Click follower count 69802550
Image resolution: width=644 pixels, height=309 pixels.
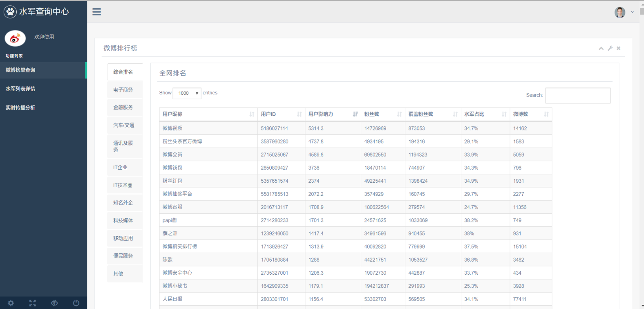tap(375, 154)
